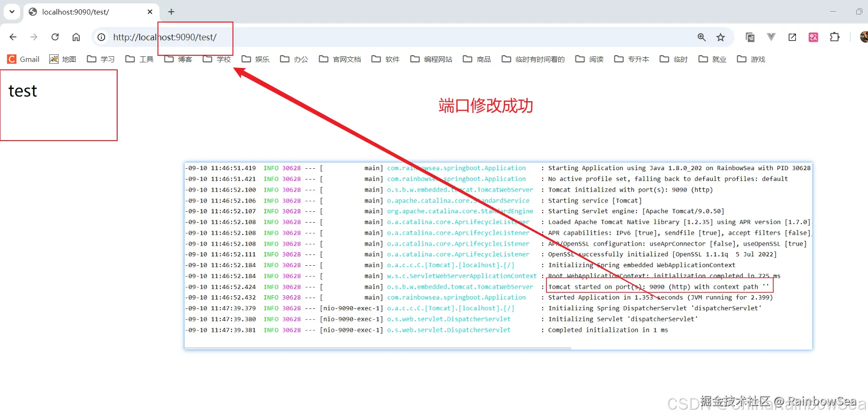Screen dimensions: 868x419
Task: Open the 地图 bookmark
Action: (63, 59)
